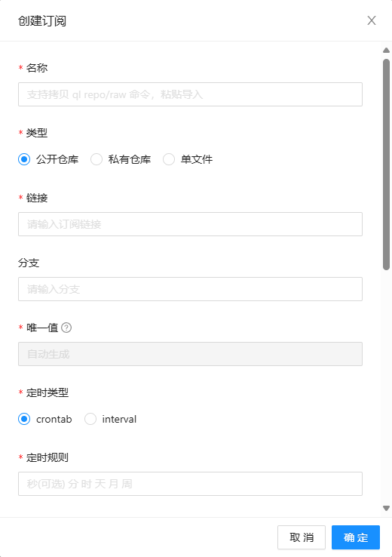Close the 创建订阅 dialog with the X icon
Image resolution: width=392 pixels, height=557 pixels.
tap(372, 20)
